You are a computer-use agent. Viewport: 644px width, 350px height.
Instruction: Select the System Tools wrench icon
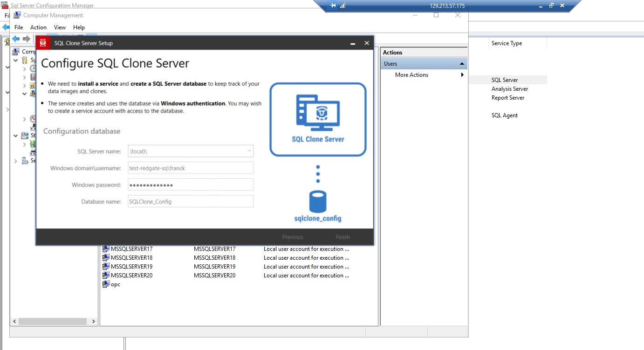pyautogui.click(x=25, y=60)
